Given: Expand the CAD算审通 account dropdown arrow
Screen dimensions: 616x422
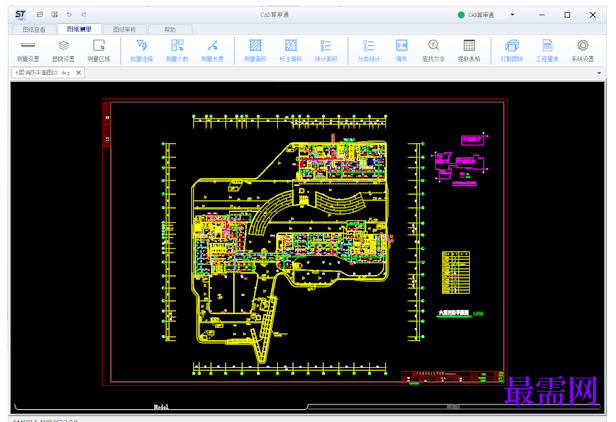Looking at the screenshot, I should pos(512,15).
